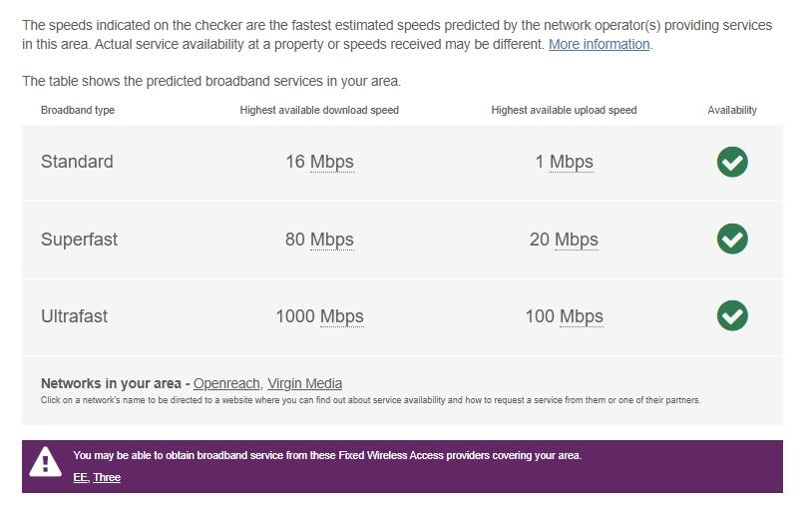
Task: Click the green availability checkmark for Superfast
Action: [x=732, y=239]
